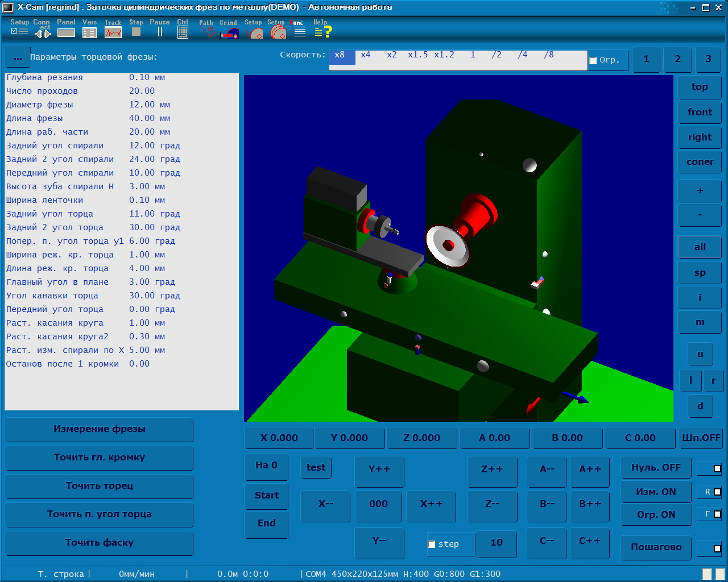Click the Pause toolbar icon
The image size is (728, 582).
(160, 28)
